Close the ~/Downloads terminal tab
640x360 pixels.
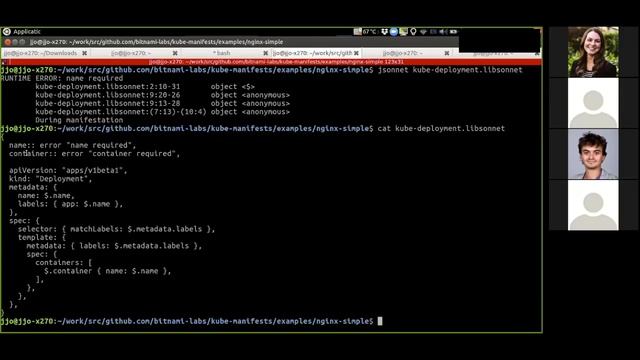(x=84, y=53)
